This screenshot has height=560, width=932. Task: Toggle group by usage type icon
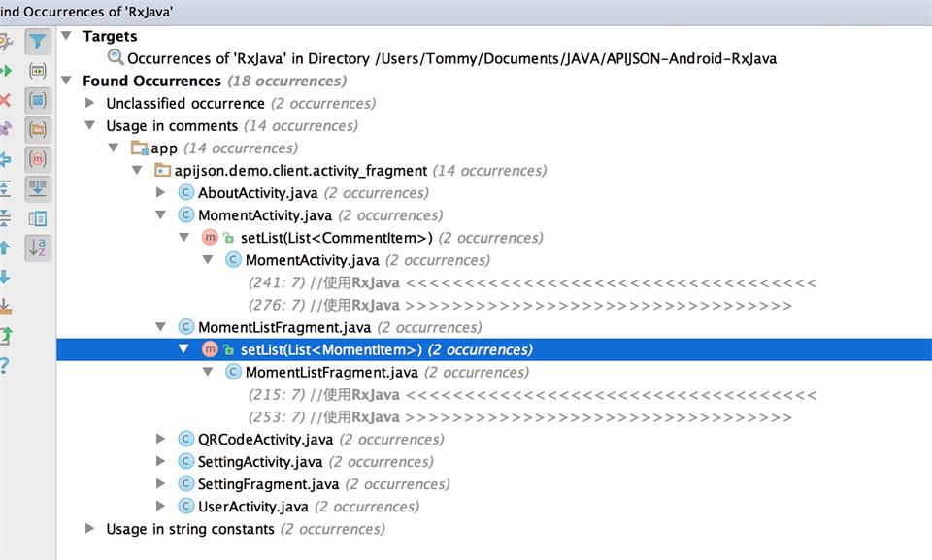38,71
